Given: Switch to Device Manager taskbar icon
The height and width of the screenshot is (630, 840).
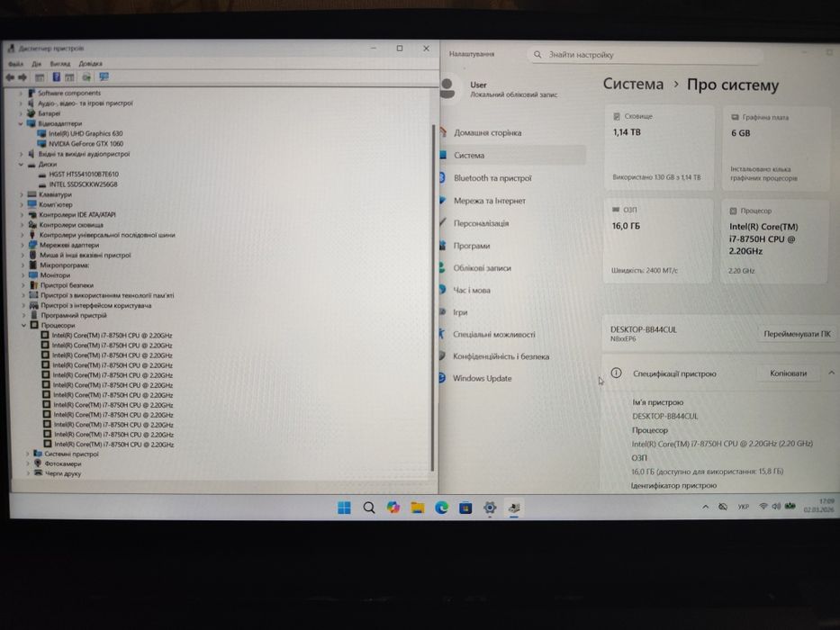Looking at the screenshot, I should point(514,508).
